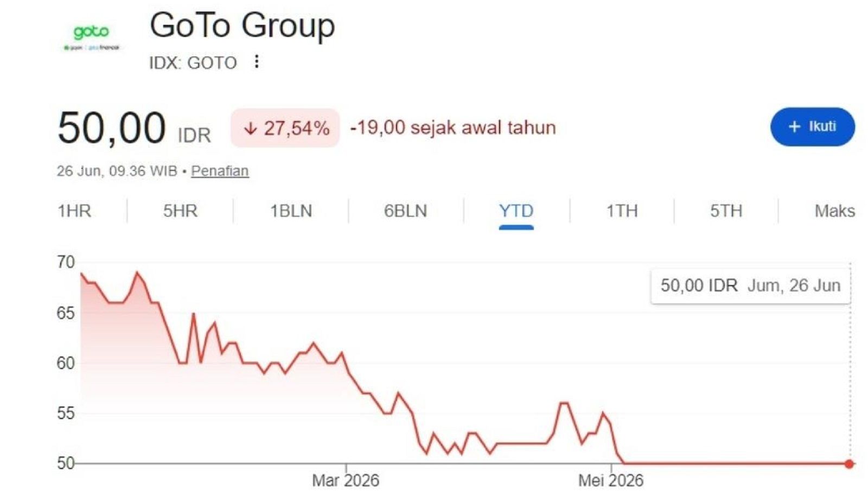The image size is (868, 501).
Task: Click the Mar 2026 axis marker
Action: point(346,480)
